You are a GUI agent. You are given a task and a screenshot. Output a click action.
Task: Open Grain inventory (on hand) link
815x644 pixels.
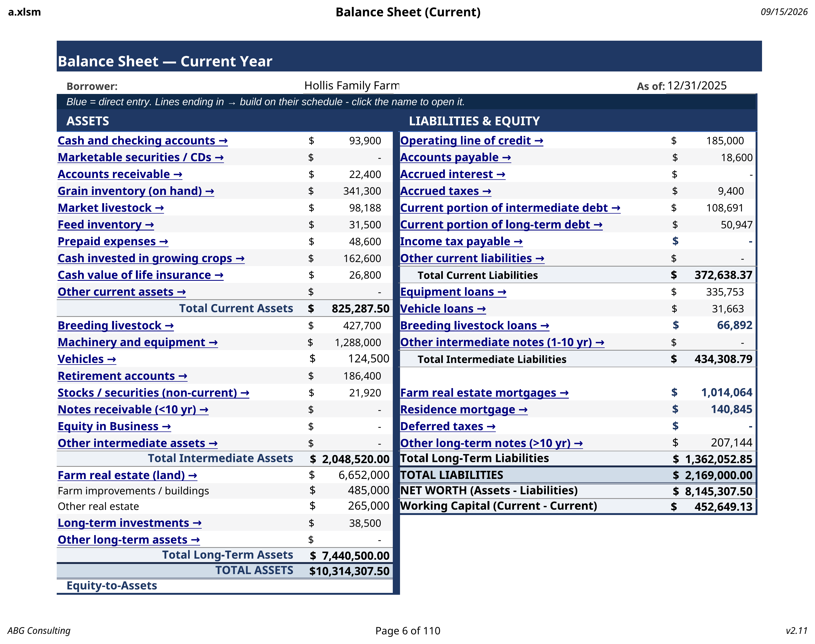(x=136, y=191)
